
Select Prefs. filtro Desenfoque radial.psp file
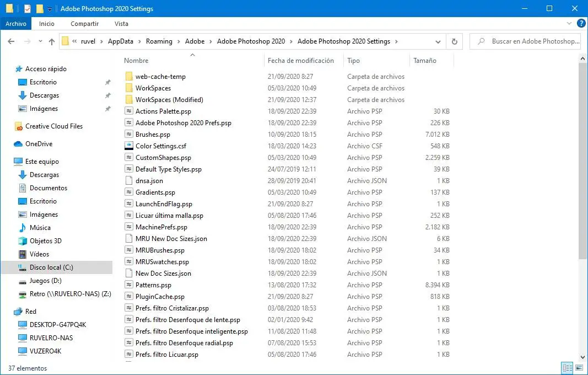coord(184,343)
